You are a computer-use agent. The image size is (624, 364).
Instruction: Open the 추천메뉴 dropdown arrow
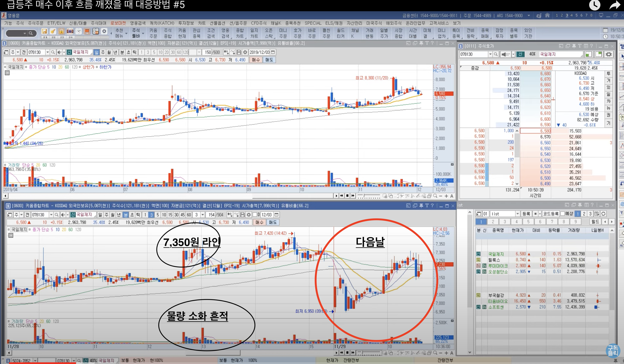click(126, 34)
